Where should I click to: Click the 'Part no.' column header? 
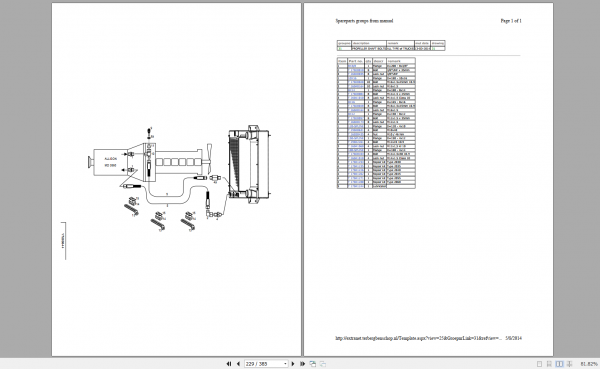tap(355, 61)
